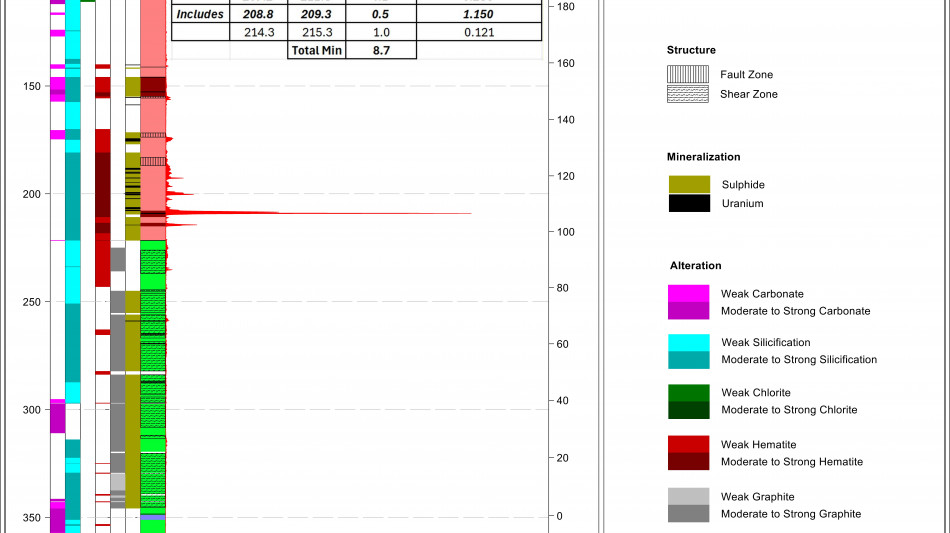Select the Sulphide olive legend swatch

(688, 185)
